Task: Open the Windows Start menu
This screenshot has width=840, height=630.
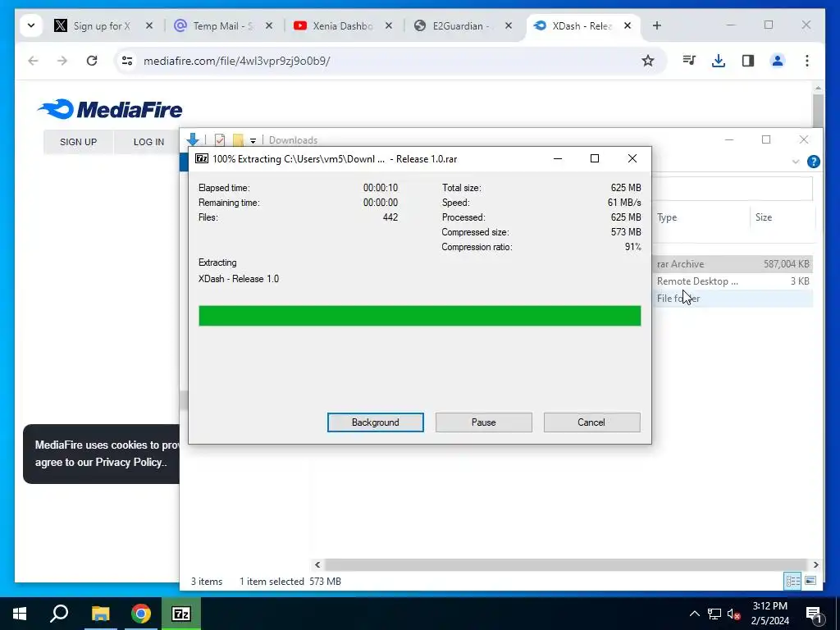Action: click(x=20, y=614)
